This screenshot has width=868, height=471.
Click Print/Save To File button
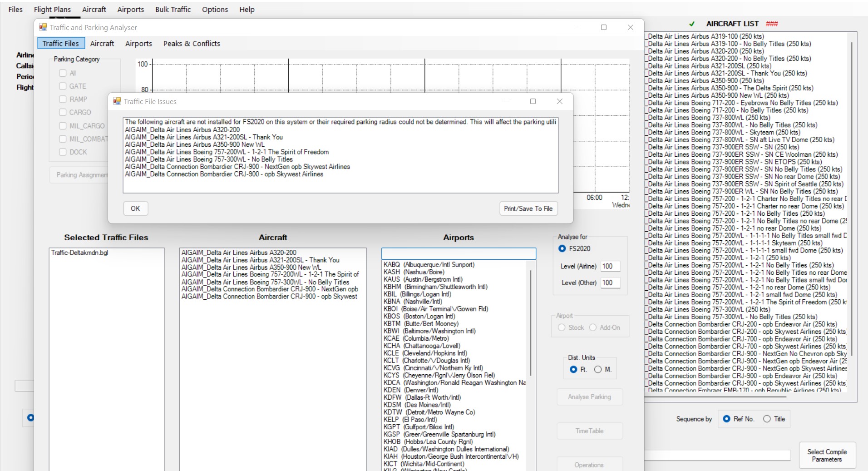pos(528,208)
